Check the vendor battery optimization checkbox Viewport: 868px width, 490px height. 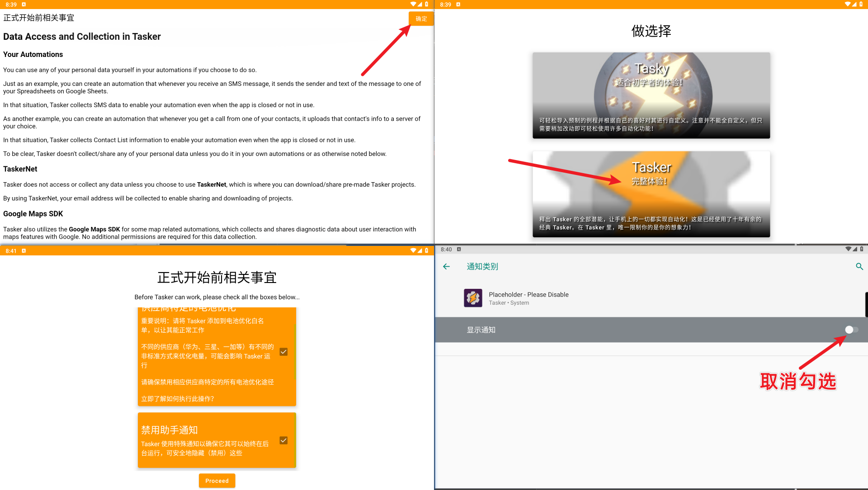pyautogui.click(x=283, y=352)
